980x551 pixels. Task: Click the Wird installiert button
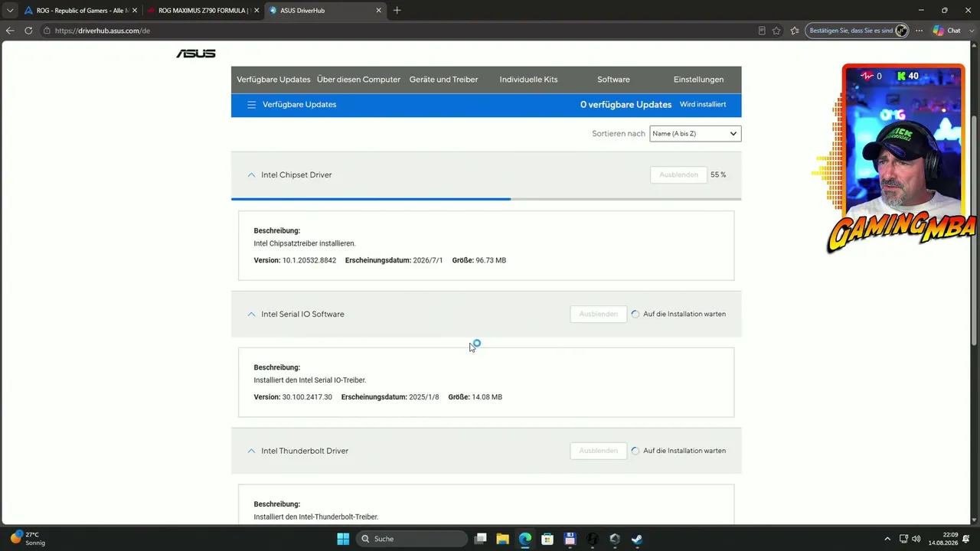click(703, 105)
